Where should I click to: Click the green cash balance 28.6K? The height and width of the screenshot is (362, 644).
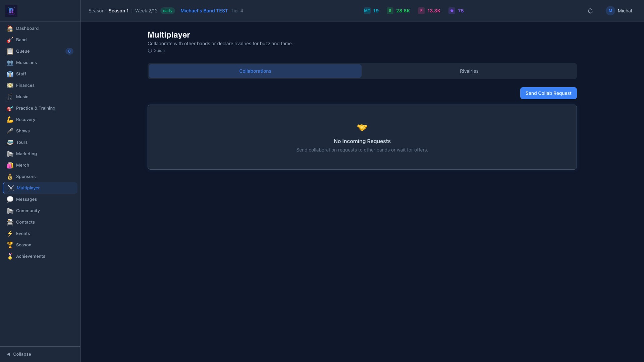[x=403, y=11]
